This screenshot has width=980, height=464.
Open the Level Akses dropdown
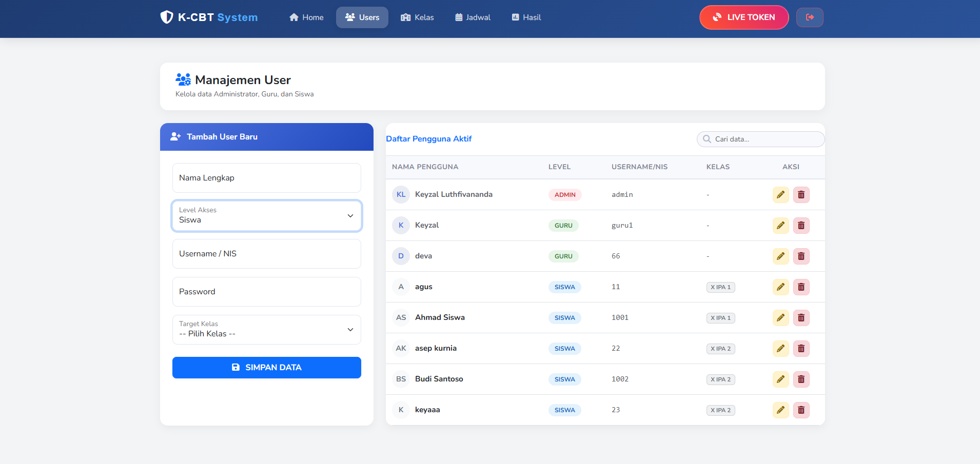(267, 216)
